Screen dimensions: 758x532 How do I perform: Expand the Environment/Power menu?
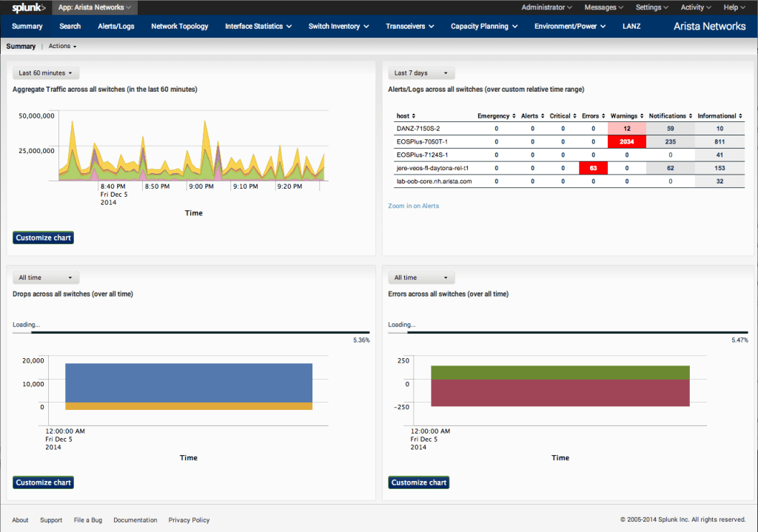point(570,26)
